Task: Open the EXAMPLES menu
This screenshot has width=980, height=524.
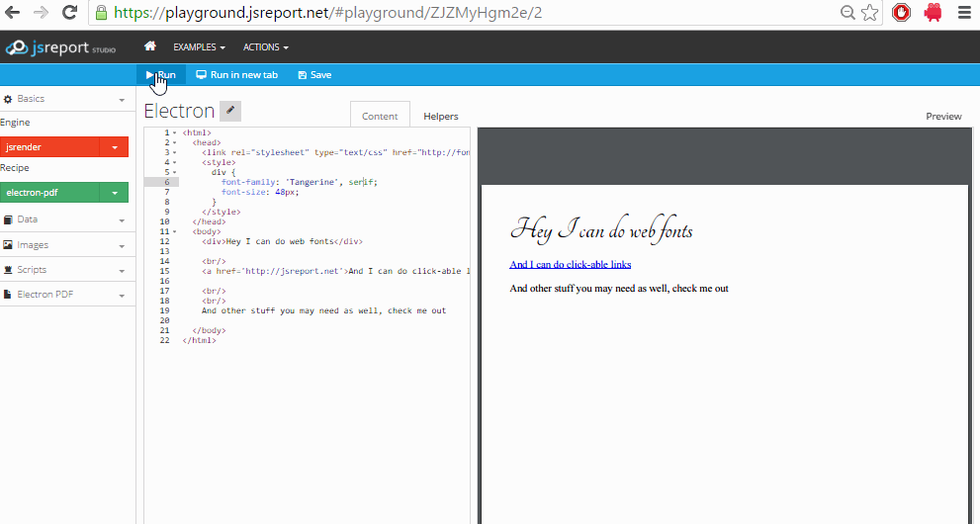Action: pos(199,46)
